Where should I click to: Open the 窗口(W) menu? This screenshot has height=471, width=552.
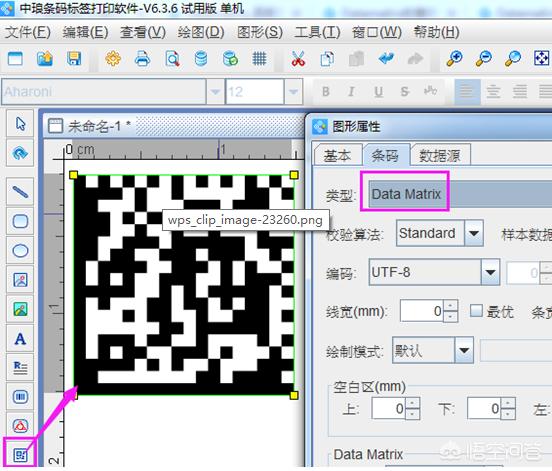tap(377, 32)
